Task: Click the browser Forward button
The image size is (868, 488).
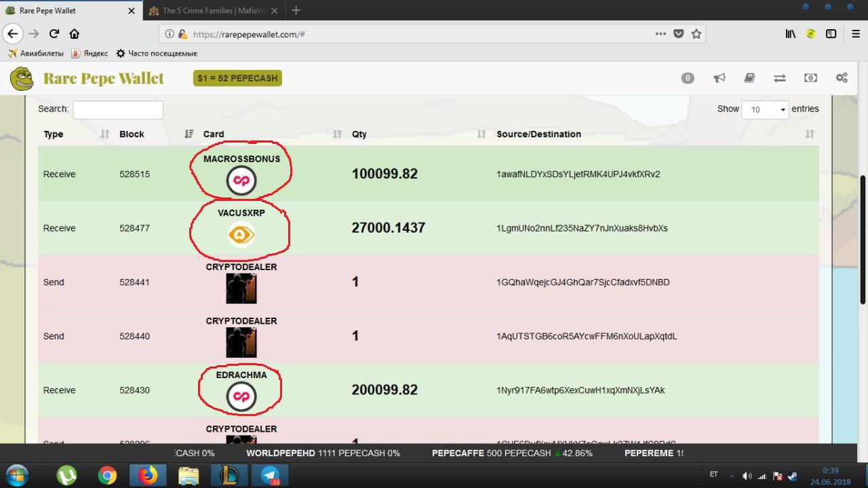Action: coord(34,33)
